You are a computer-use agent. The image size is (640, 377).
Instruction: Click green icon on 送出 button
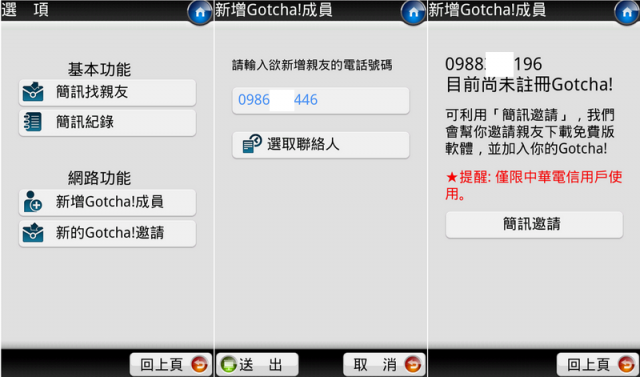click(229, 364)
